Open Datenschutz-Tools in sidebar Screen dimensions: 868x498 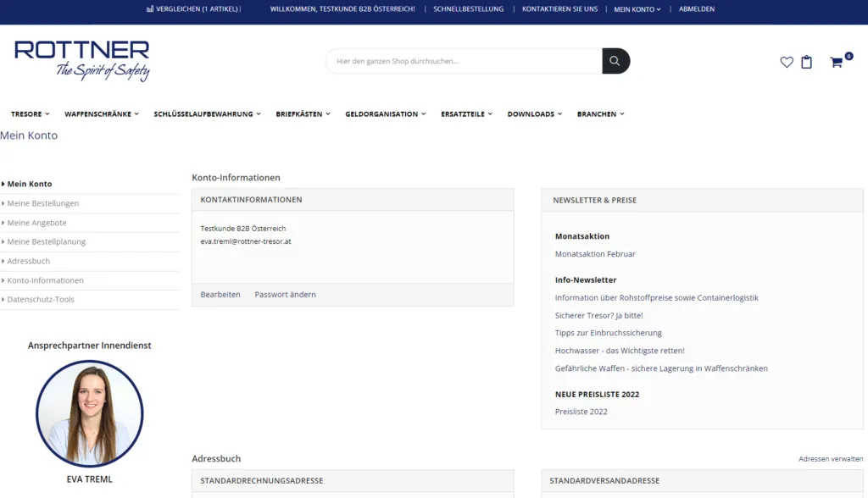click(x=41, y=299)
